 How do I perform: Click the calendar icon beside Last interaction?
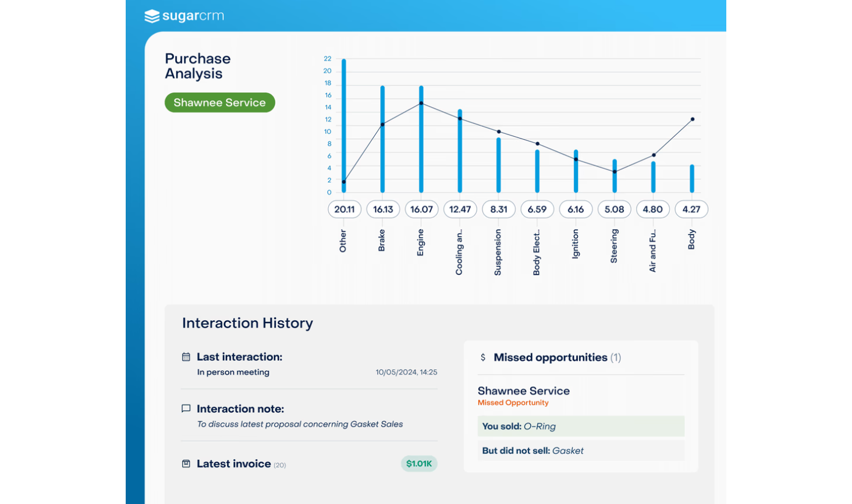(186, 357)
